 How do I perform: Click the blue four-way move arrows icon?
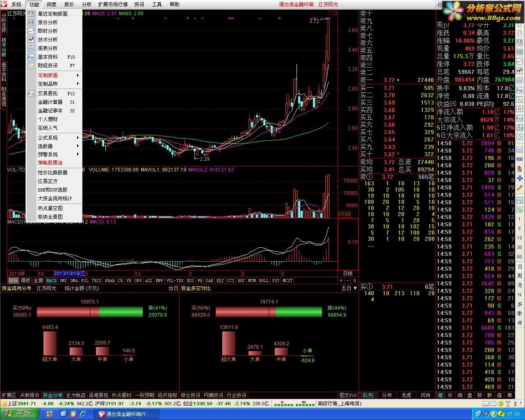pyautogui.click(x=520, y=178)
